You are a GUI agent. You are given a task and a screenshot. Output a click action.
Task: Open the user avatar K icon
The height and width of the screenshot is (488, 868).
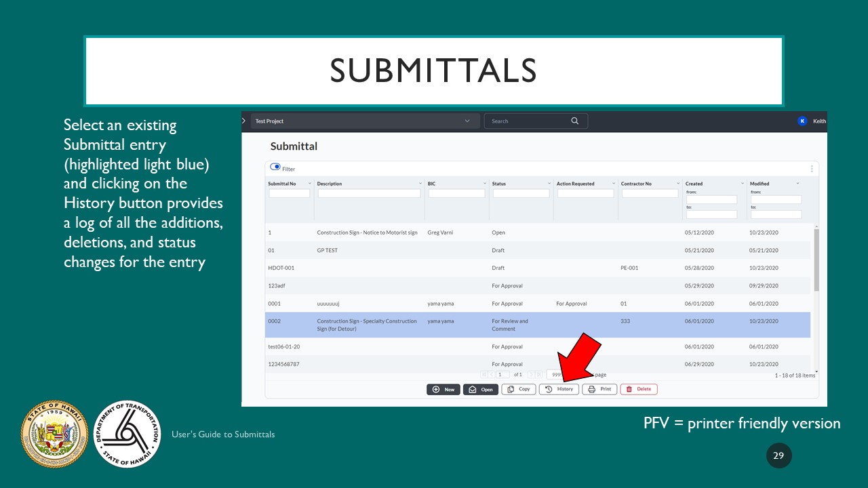tap(802, 121)
